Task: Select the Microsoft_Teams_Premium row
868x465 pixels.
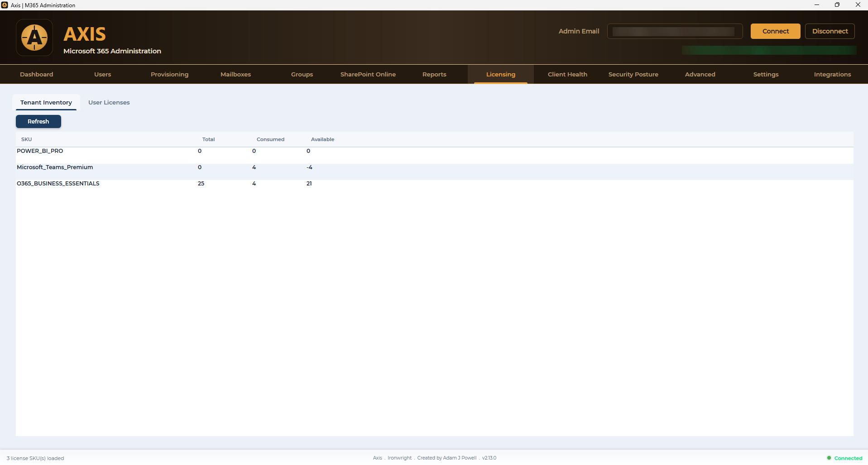Action: click(x=435, y=167)
